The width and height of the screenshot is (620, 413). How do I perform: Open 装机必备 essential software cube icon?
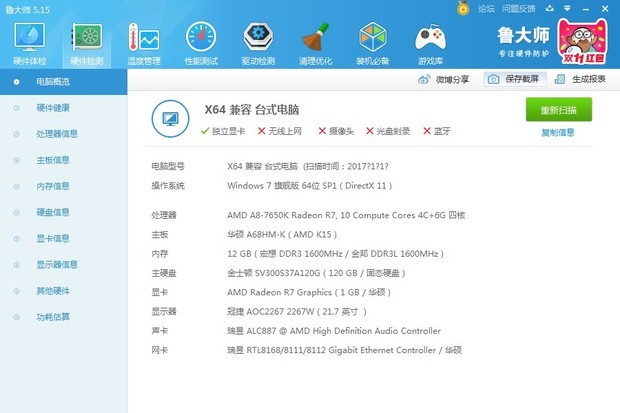pos(372,44)
